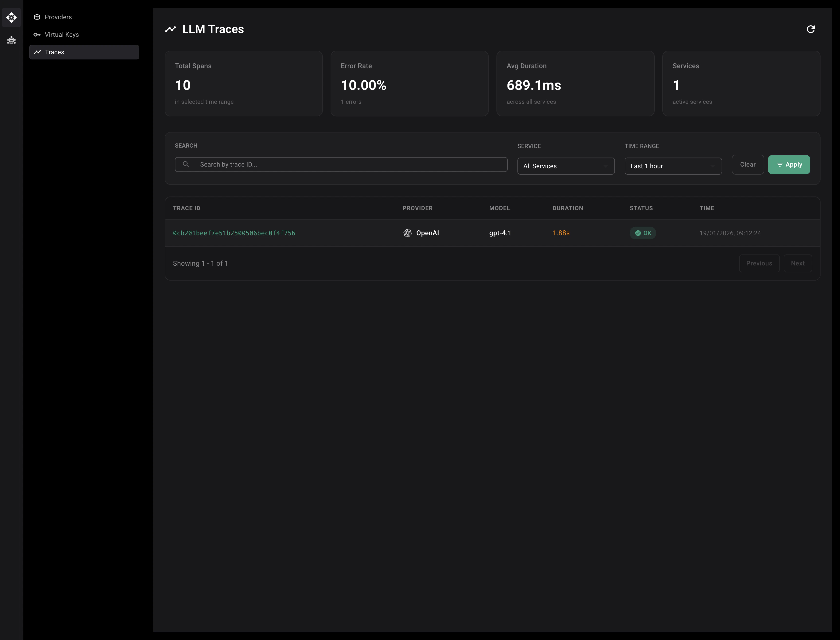Click the across all services caption
This screenshot has width=840, height=640.
531,102
